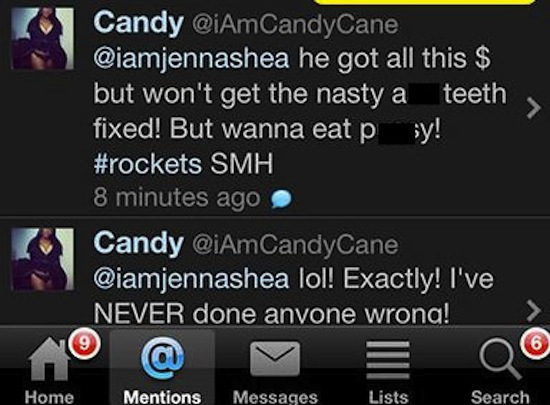The image size is (550, 405).
Task: View Candy's avatar in second tweet
Action: [x=42, y=259]
